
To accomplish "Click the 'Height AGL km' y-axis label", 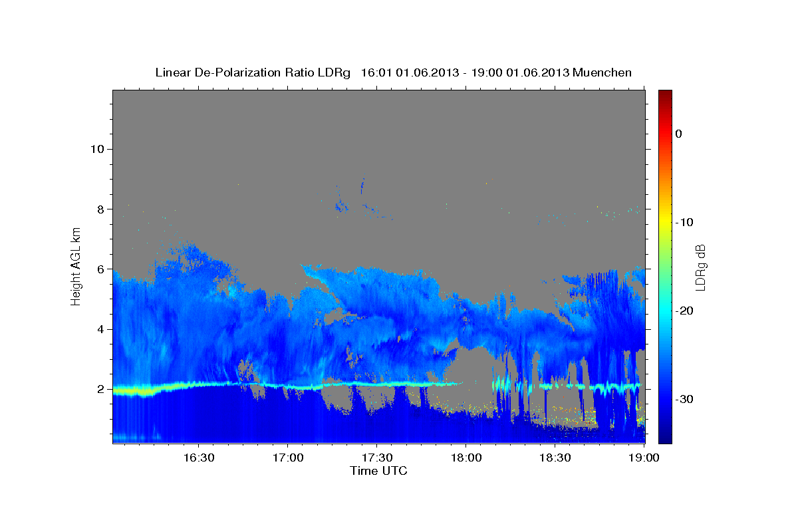I will point(76,266).
